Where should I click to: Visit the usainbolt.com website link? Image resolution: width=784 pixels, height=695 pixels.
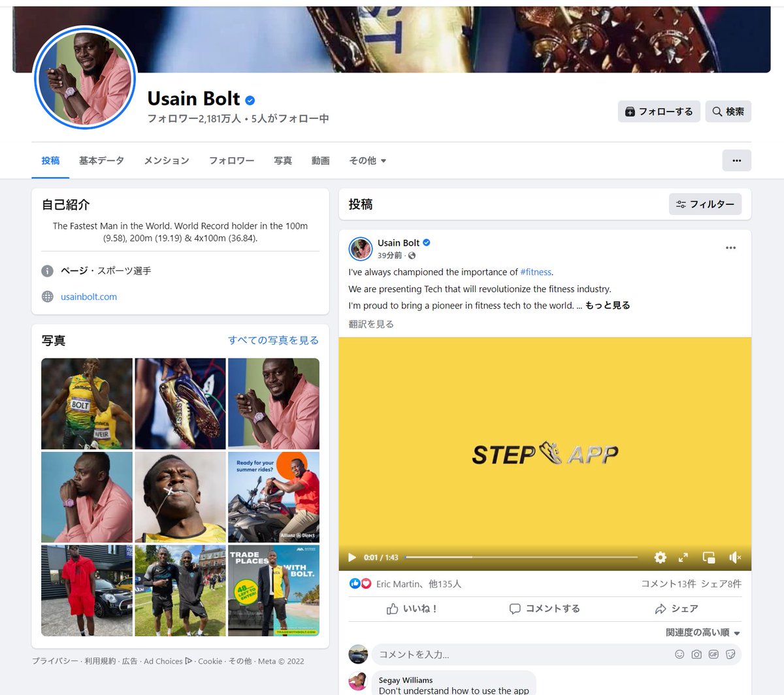pos(89,297)
